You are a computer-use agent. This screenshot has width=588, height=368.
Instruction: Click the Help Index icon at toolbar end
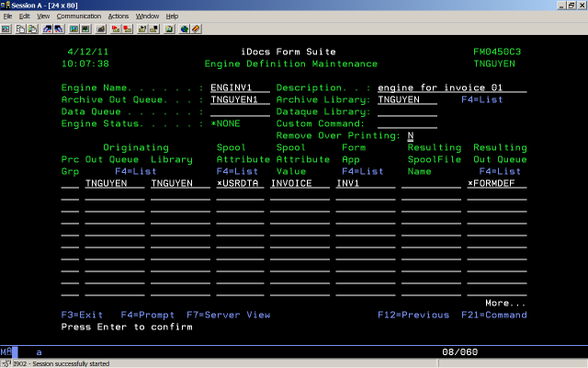point(197,29)
